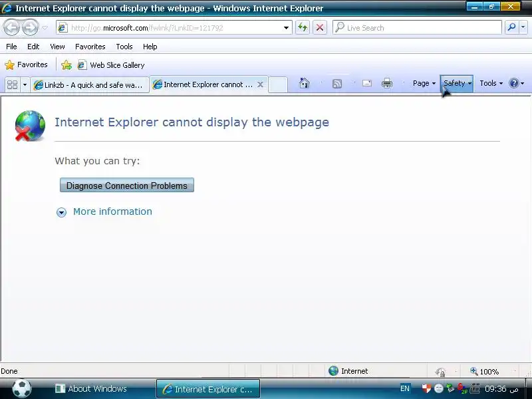This screenshot has width=532, height=399.
Task: Open the Tools menu in menu bar
Action: pos(124,47)
